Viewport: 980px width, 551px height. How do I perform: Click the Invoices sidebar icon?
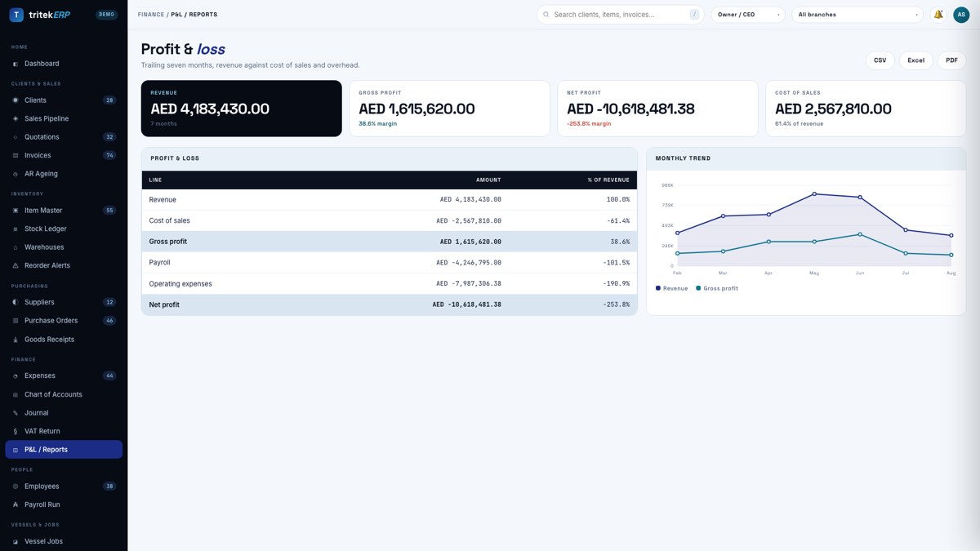point(16,155)
